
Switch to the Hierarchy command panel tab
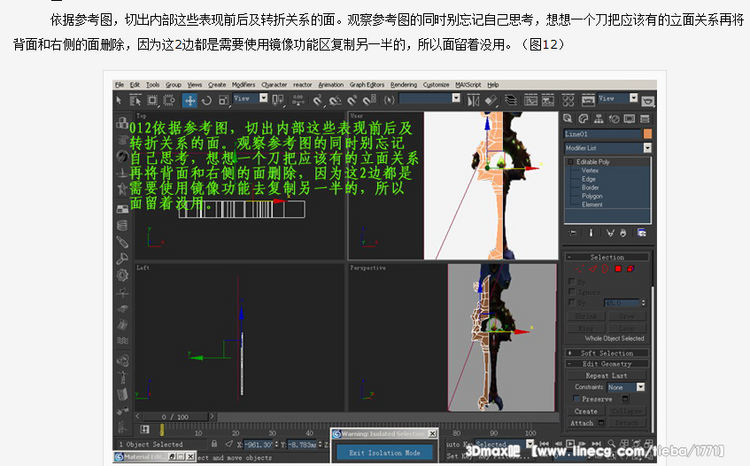598,118
